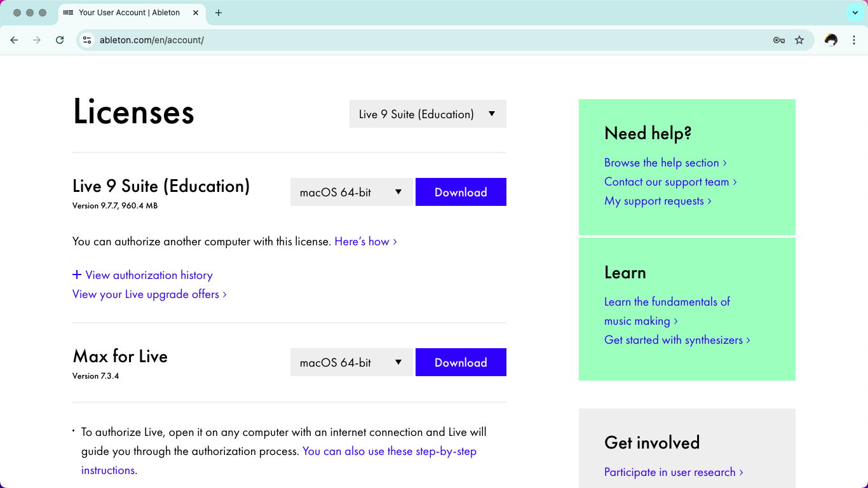Open Learn the fundamentals of music making

point(667,311)
